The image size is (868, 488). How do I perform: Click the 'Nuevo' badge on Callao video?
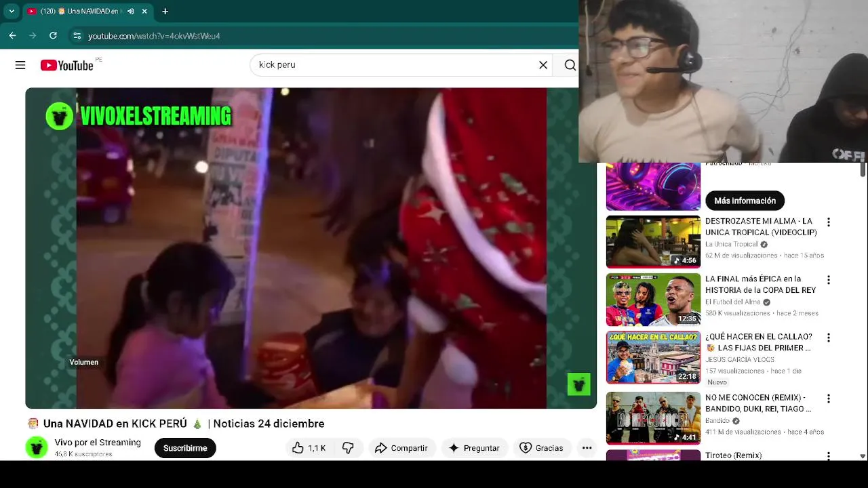(717, 382)
